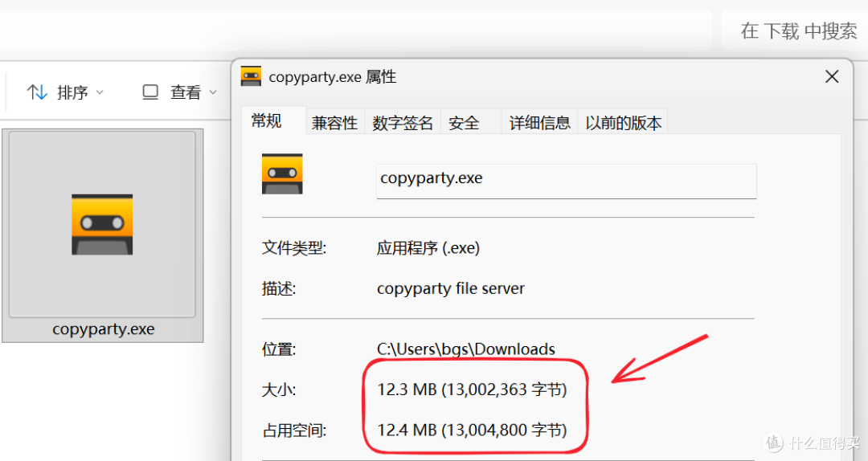
Task: Click the cassette icon in the properties title bar
Action: point(251,76)
